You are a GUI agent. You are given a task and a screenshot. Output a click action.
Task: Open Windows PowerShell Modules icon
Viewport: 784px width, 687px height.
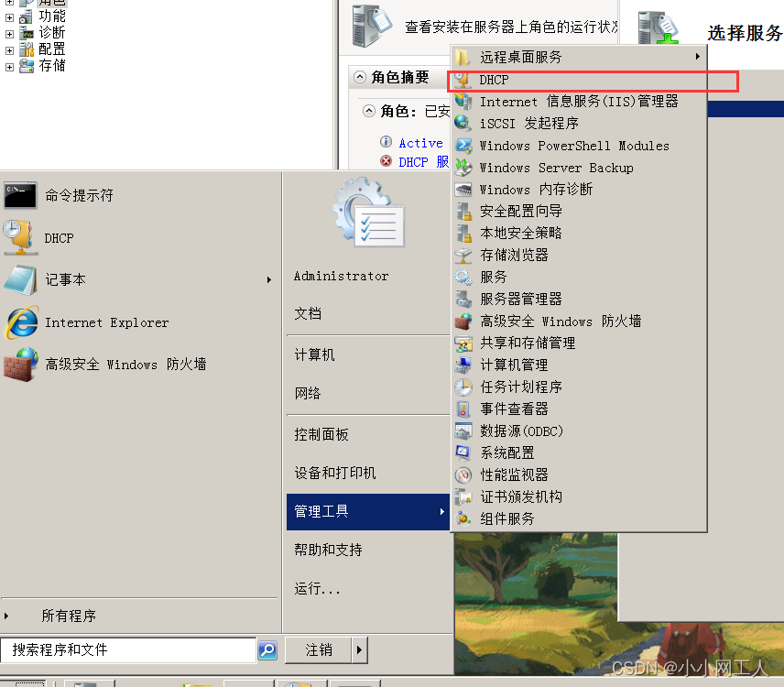(x=463, y=146)
